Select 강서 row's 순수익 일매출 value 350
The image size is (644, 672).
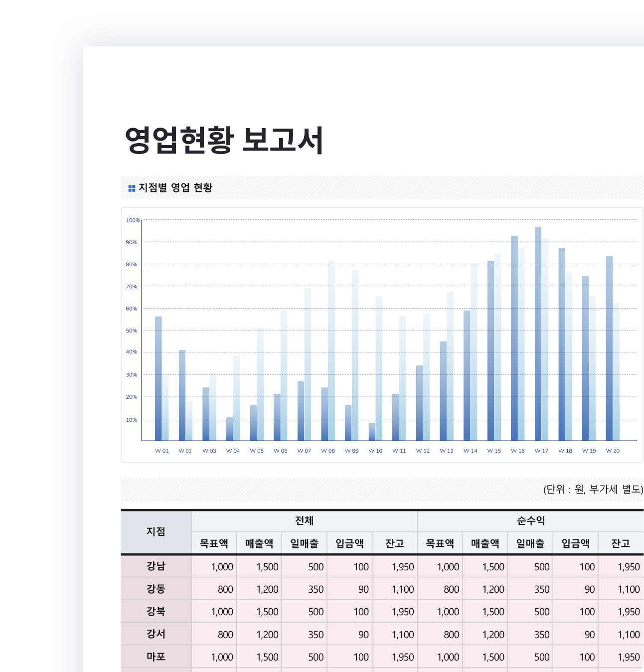click(x=542, y=635)
